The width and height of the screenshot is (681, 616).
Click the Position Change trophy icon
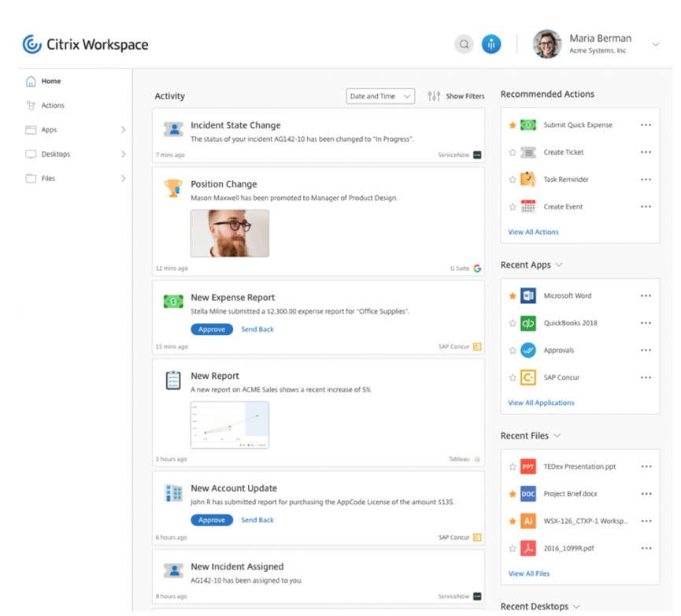point(173,188)
